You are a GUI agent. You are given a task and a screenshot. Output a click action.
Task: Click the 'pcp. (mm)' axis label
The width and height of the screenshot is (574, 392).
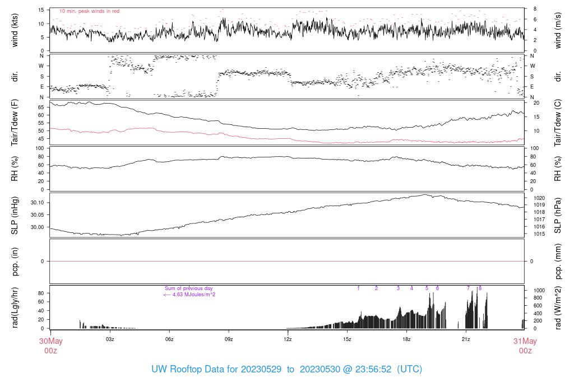coord(558,261)
